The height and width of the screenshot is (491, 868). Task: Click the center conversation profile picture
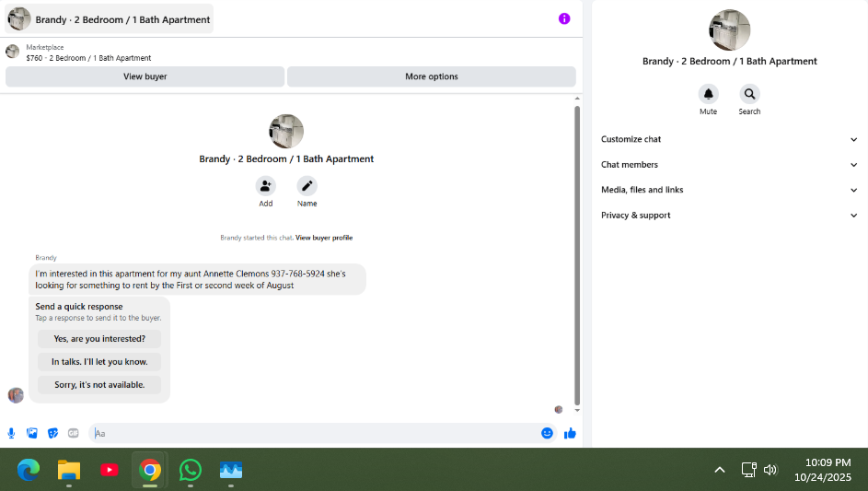coord(286,132)
